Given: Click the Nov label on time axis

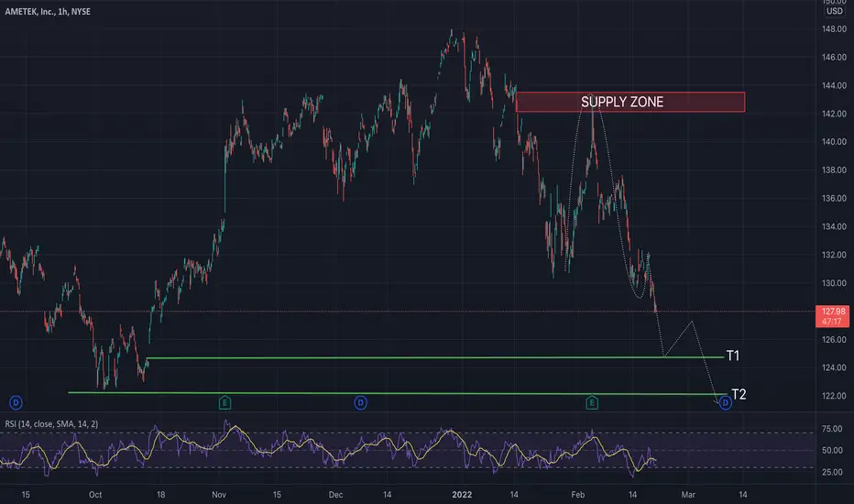Looking at the screenshot, I should coord(218,495).
